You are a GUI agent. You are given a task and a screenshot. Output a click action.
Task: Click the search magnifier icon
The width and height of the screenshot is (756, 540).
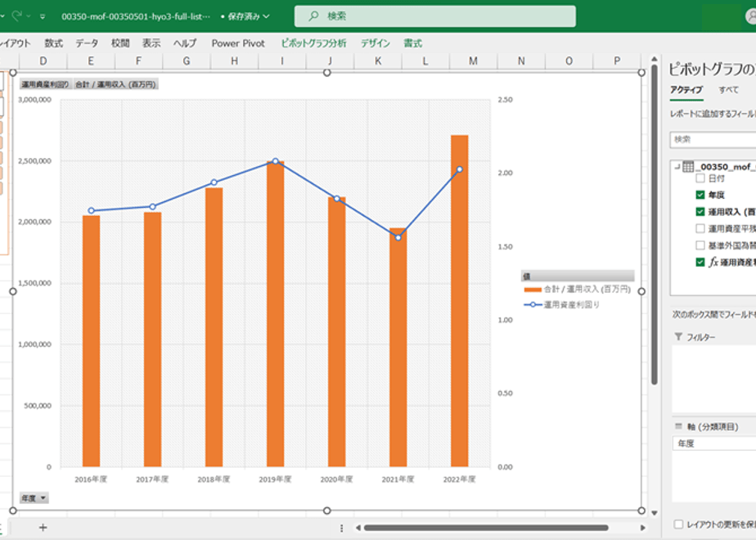pyautogui.click(x=313, y=16)
